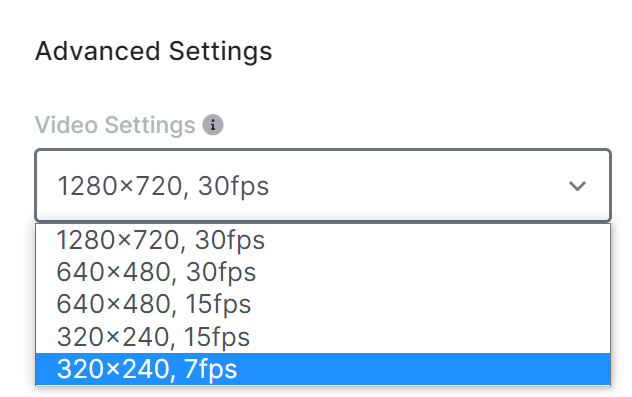632x397 pixels.
Task: Click the selected 1280×720, 30fps value in combo box
Action: (x=163, y=186)
